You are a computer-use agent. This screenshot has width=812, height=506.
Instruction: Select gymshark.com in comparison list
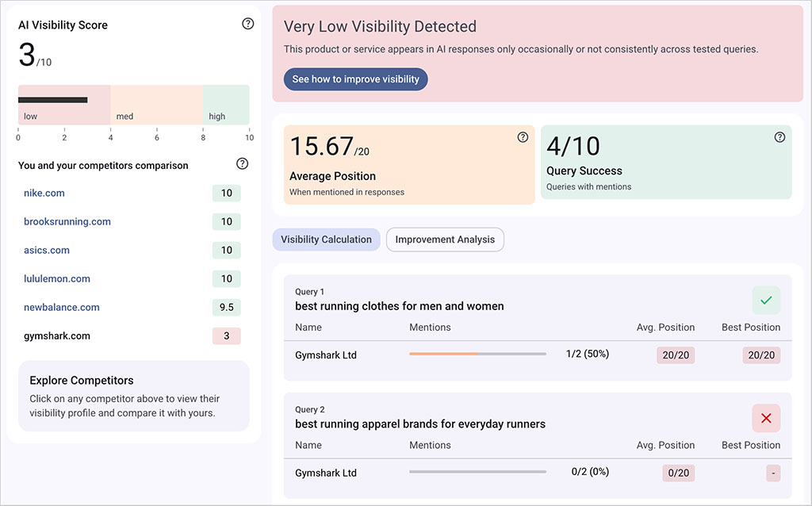click(57, 335)
